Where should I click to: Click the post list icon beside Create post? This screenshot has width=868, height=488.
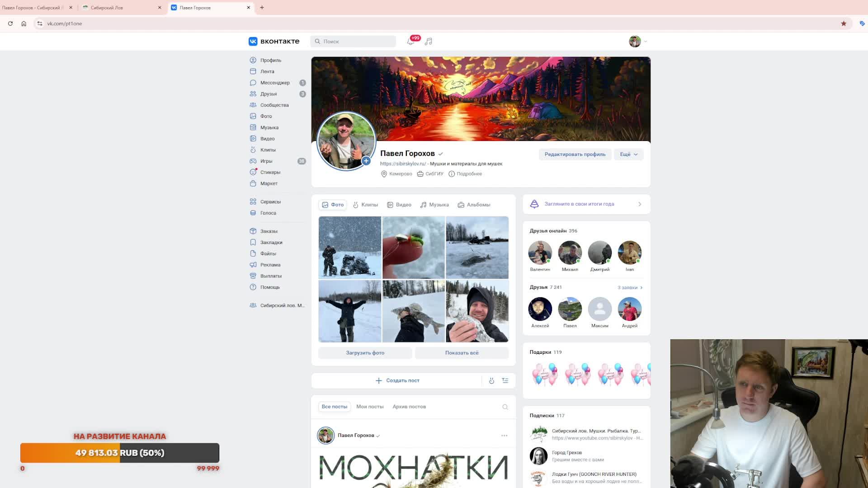coord(505,381)
